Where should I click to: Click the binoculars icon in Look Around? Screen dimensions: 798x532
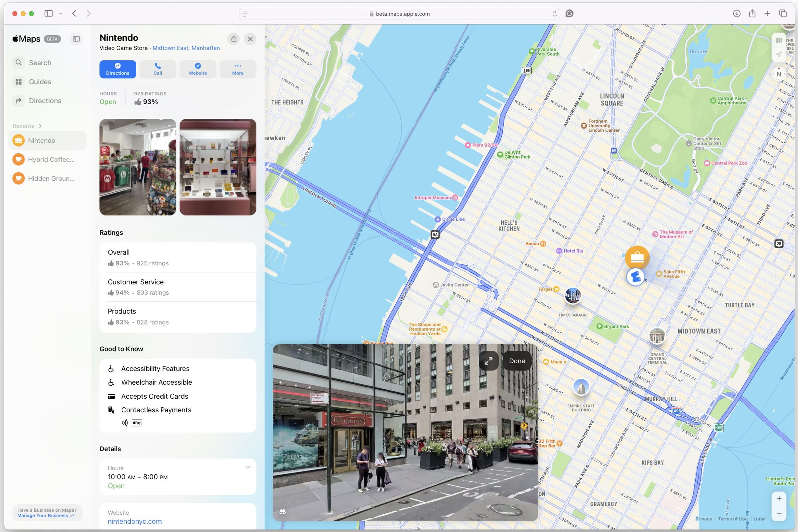(283, 512)
